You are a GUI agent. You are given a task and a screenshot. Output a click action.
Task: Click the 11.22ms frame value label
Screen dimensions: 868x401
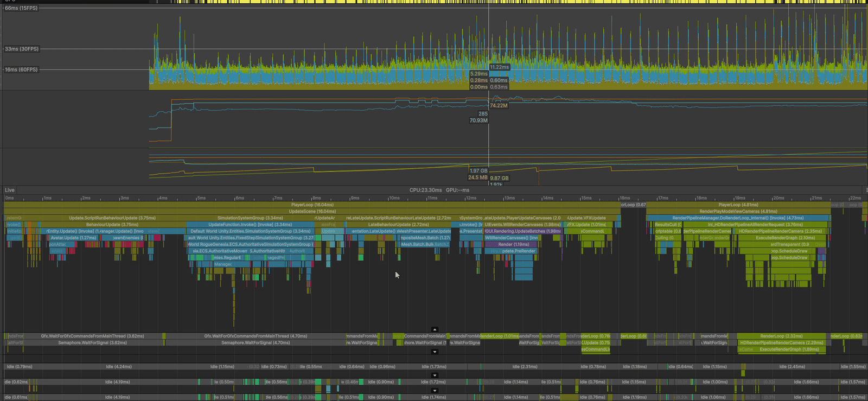pos(500,67)
